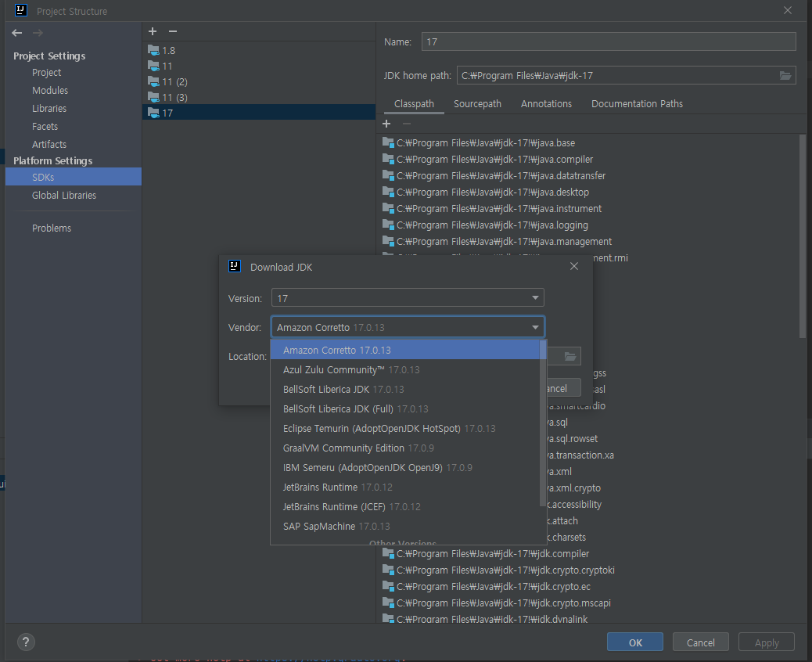Click IntelliJ logo in Download JDK title
Screen dimensions: 812x662
click(x=234, y=266)
